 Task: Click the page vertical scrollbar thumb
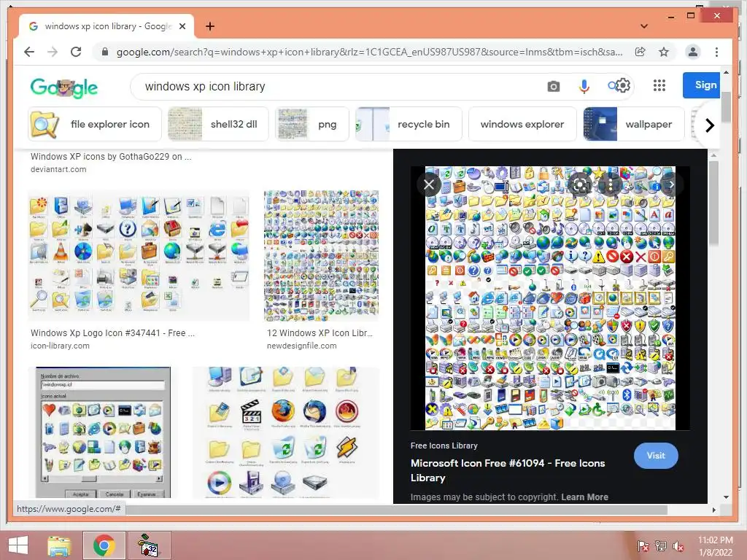[x=726, y=107]
